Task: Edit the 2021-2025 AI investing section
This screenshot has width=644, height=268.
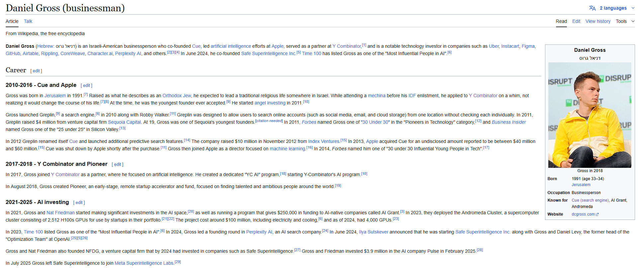Action: tap(79, 203)
